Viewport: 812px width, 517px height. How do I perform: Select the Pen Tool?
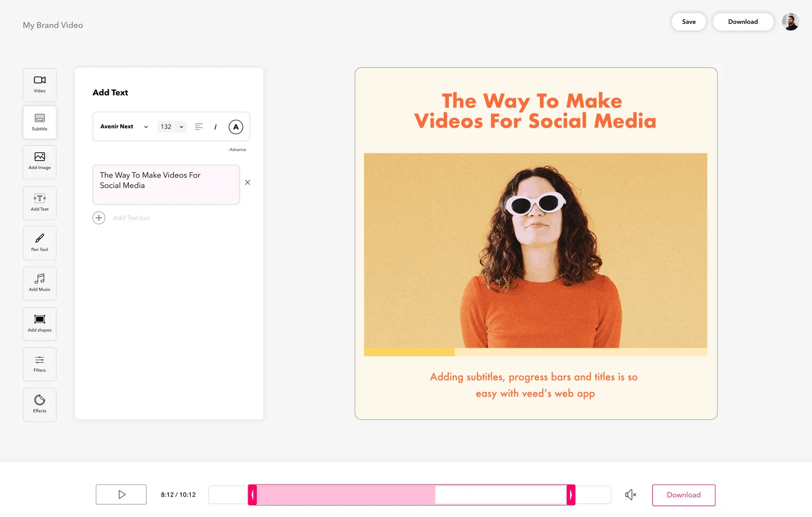40,243
